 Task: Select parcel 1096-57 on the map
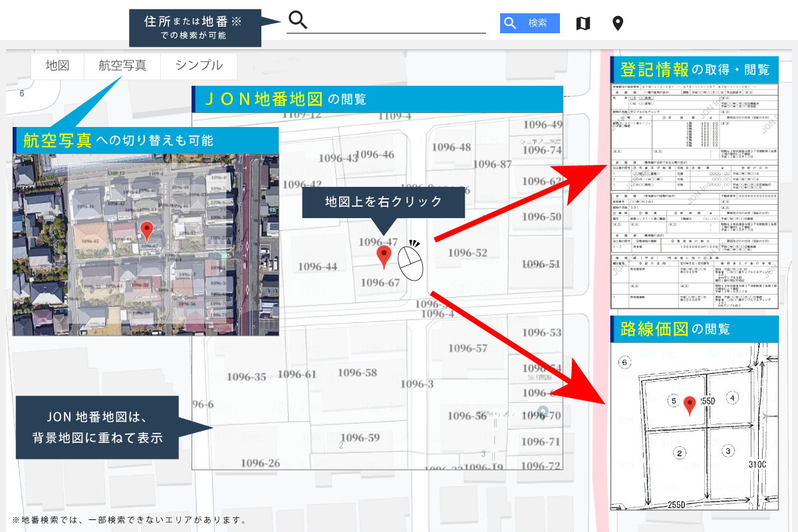click(468, 348)
